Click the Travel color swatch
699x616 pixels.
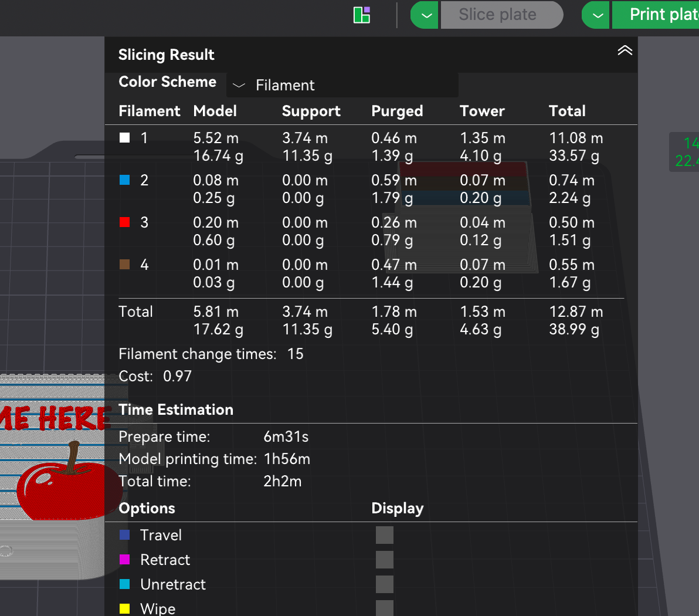tap(125, 535)
